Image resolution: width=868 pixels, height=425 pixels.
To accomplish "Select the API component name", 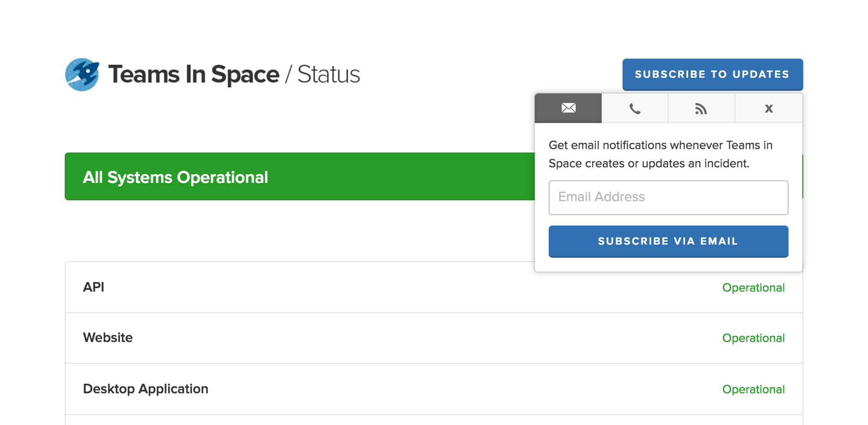I will click(x=94, y=287).
